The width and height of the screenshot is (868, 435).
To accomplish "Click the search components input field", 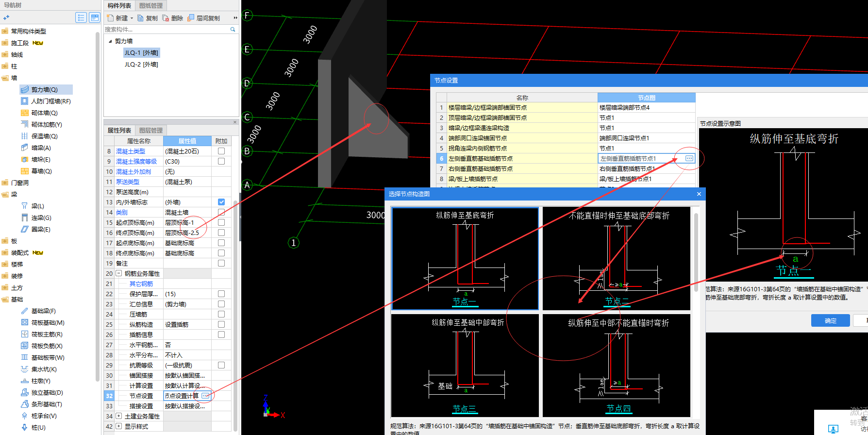I will [166, 30].
